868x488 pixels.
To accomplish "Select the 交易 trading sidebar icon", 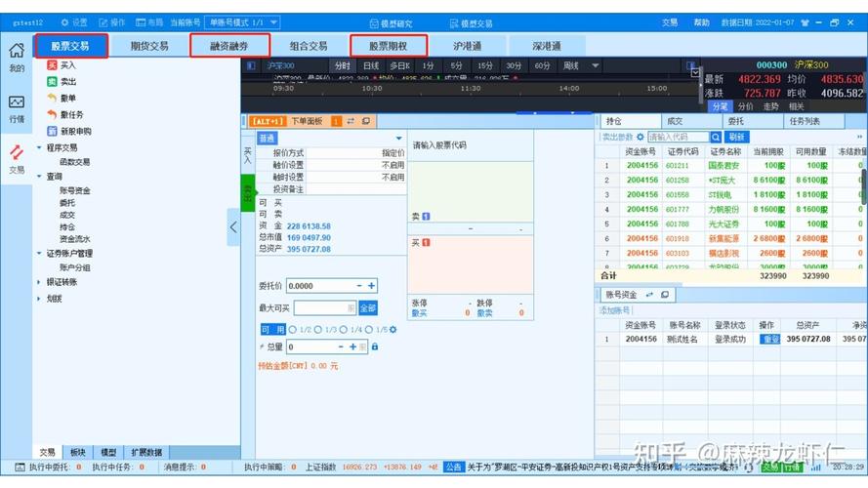I will pos(17,152).
